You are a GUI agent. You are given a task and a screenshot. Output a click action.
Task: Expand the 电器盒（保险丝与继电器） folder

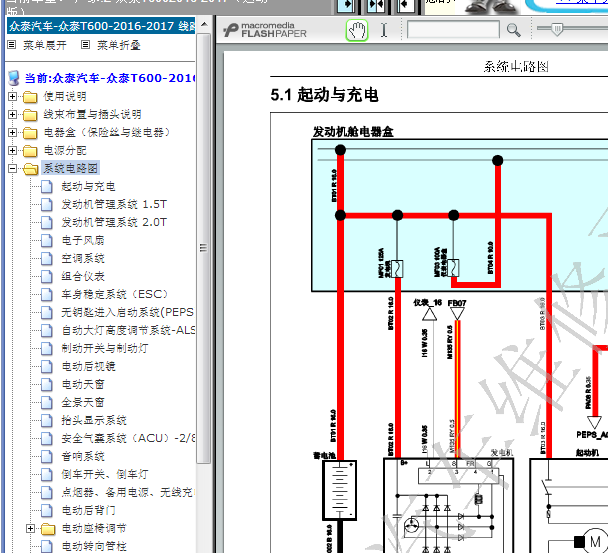(x=12, y=132)
